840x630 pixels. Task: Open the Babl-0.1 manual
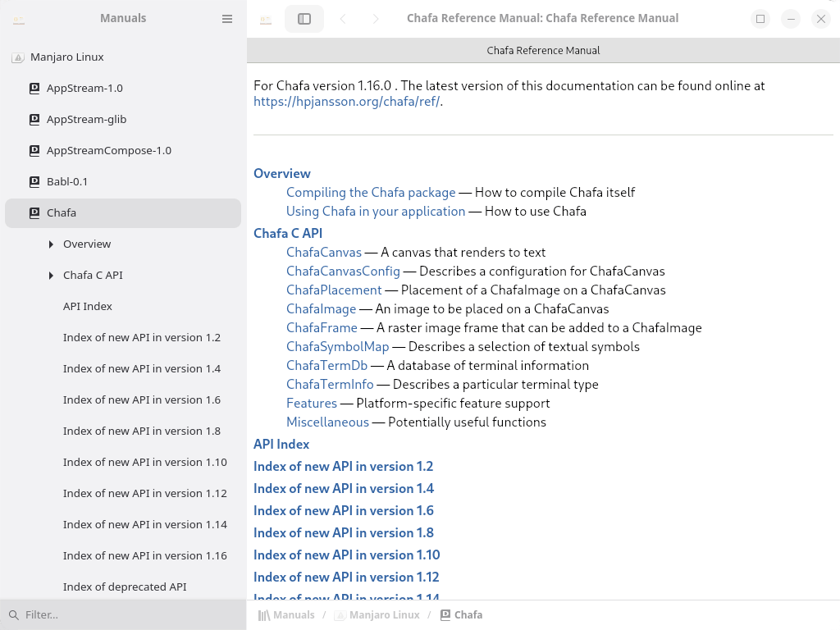pos(123,181)
